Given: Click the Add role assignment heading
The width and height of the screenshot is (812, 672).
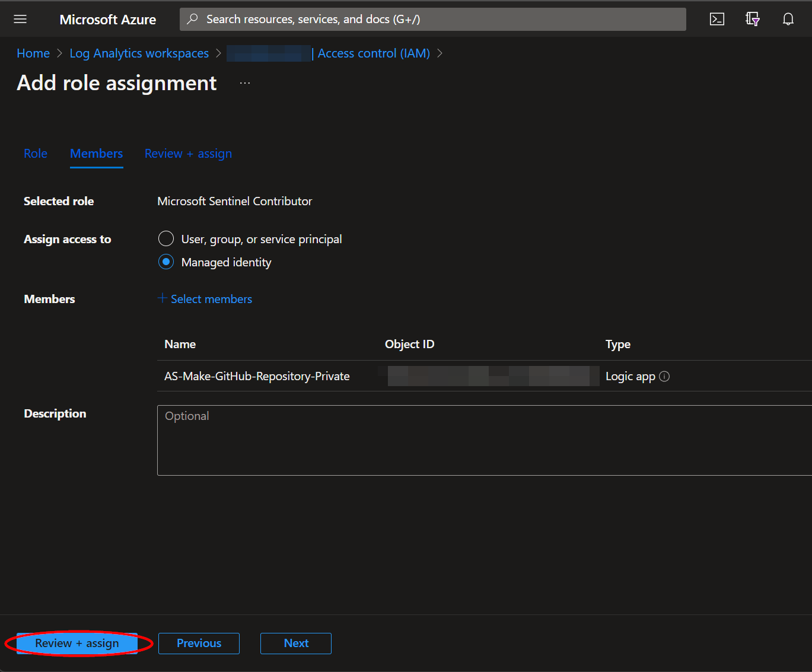Looking at the screenshot, I should pyautogui.click(x=117, y=83).
